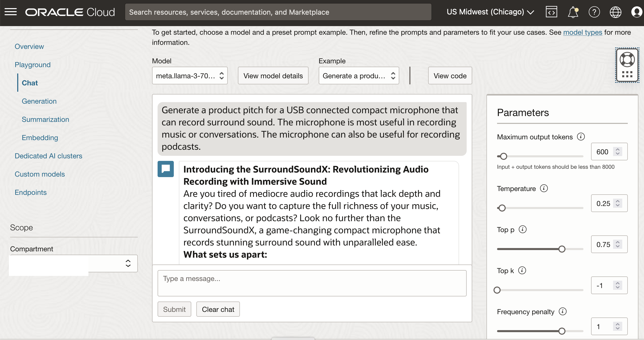Go to Summarization in sidebar

[45, 119]
